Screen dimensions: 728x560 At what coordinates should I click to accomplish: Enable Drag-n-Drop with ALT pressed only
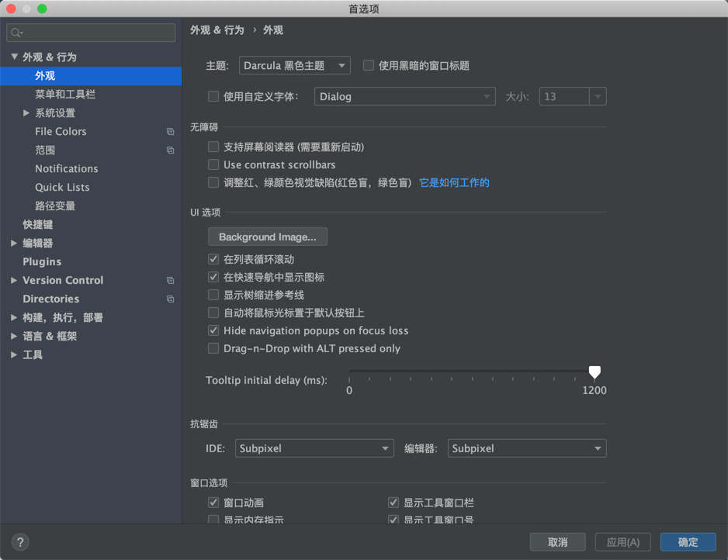tap(213, 348)
